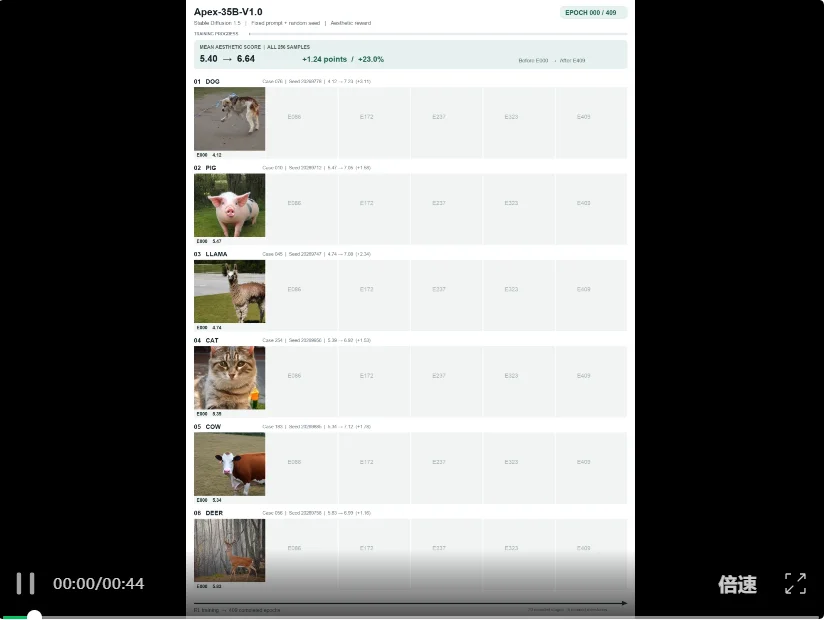This screenshot has height=620, width=824.
Task: Click the EPOCH 000 / 409 badge
Action: click(593, 13)
